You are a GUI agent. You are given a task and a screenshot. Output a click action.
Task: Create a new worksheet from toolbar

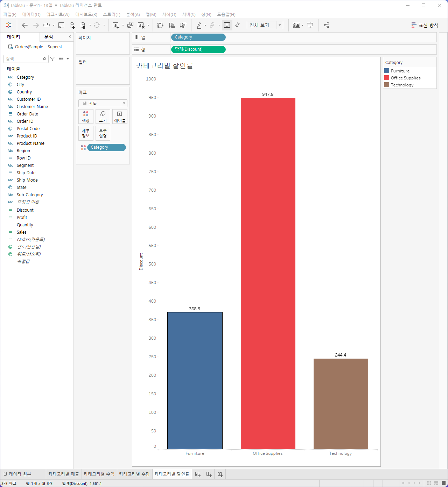tap(116, 25)
